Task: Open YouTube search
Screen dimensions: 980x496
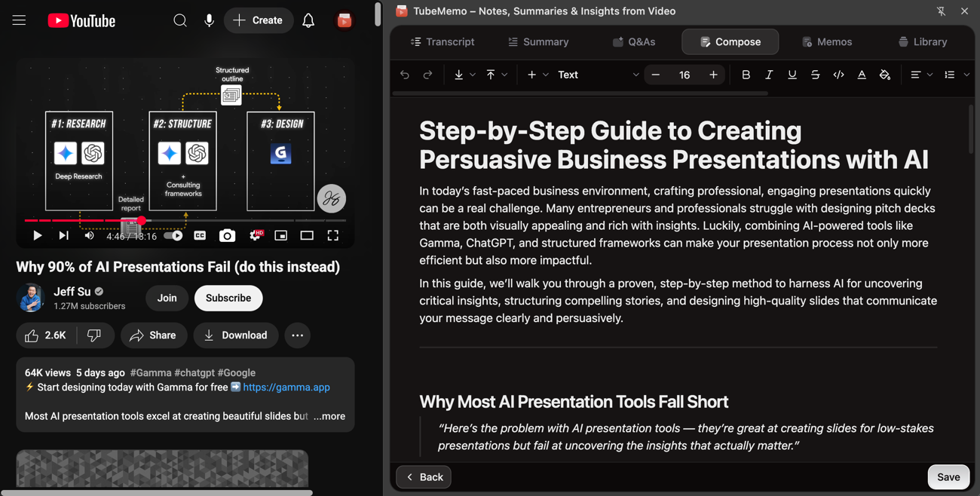Action: 180,20
